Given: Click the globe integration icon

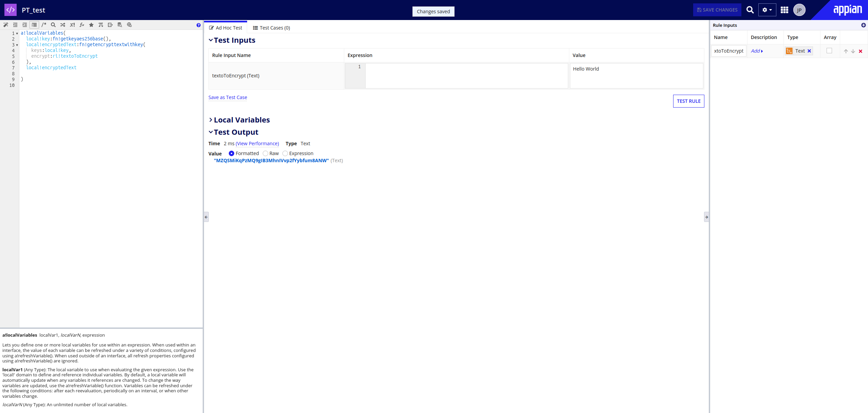Looking at the screenshot, I should (x=129, y=25).
